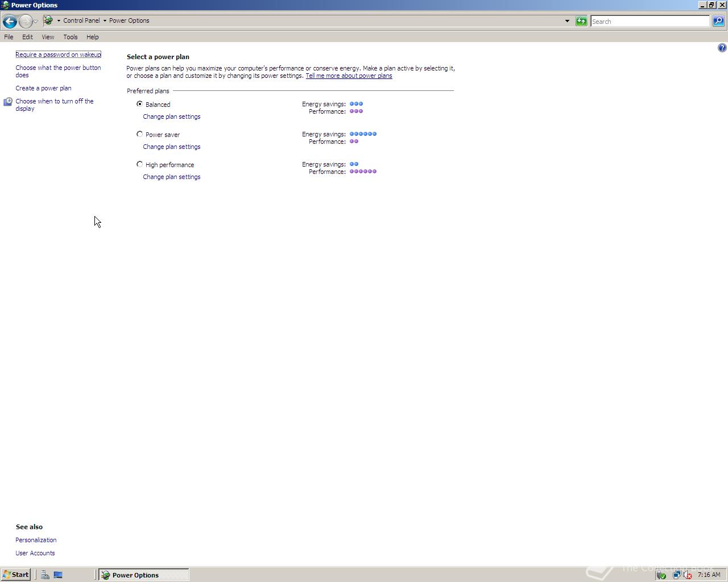Open Require a password on wakeup
This screenshot has height=582, width=728.
tap(58, 55)
